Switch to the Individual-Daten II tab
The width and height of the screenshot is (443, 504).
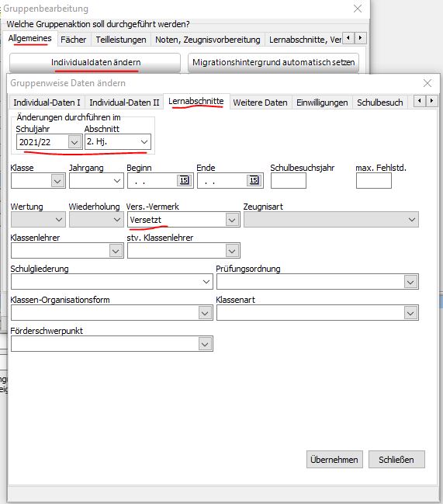[x=124, y=103]
